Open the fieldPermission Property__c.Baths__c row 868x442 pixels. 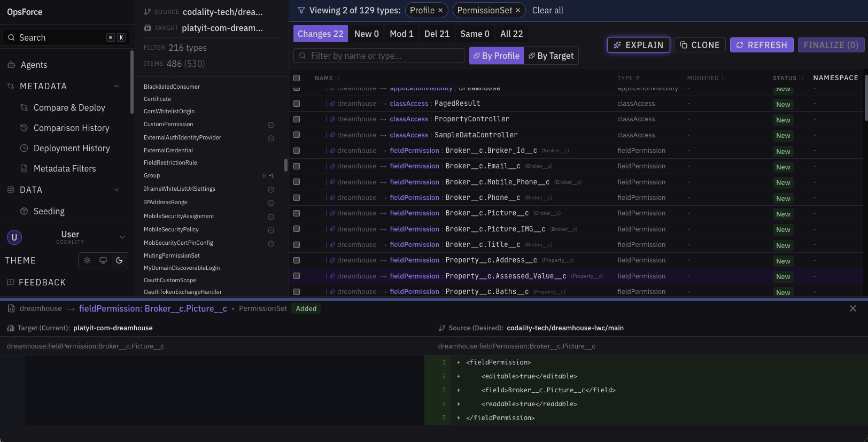click(x=577, y=292)
